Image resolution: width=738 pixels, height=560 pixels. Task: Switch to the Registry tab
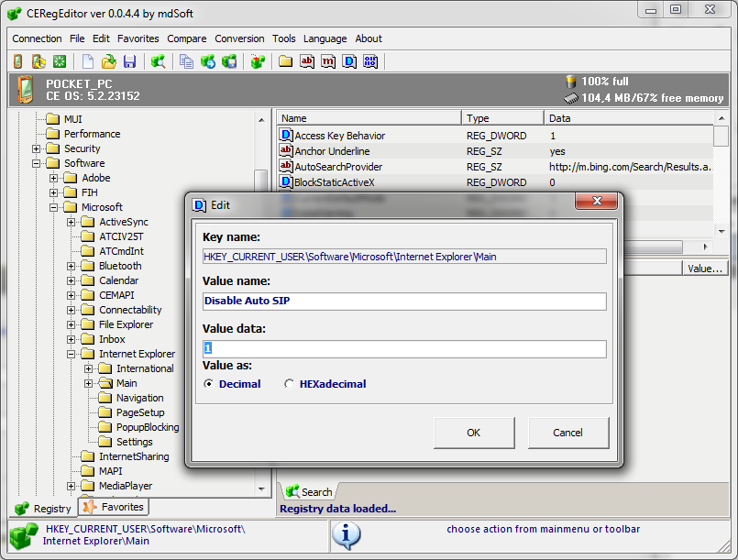(x=43, y=509)
